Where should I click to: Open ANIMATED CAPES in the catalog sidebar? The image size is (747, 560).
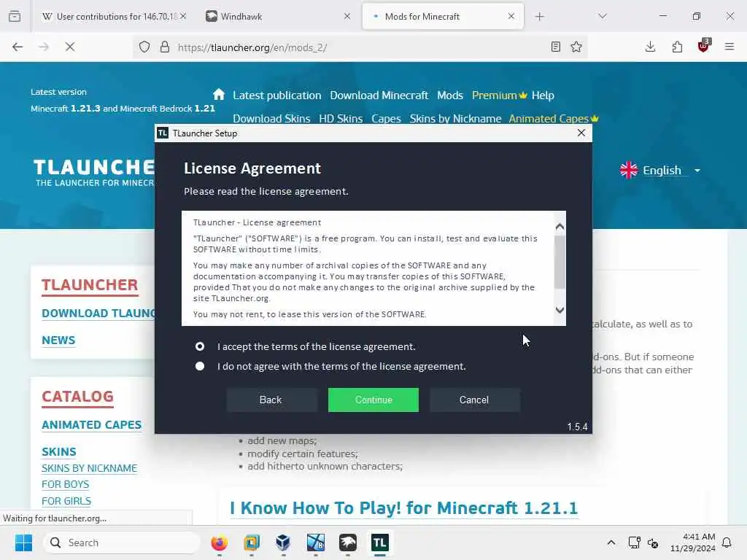[x=91, y=425]
